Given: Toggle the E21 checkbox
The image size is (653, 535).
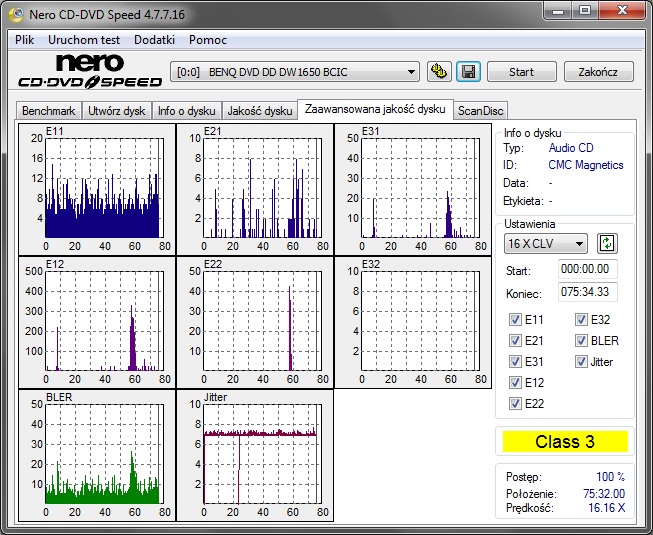Looking at the screenshot, I should click(515, 341).
